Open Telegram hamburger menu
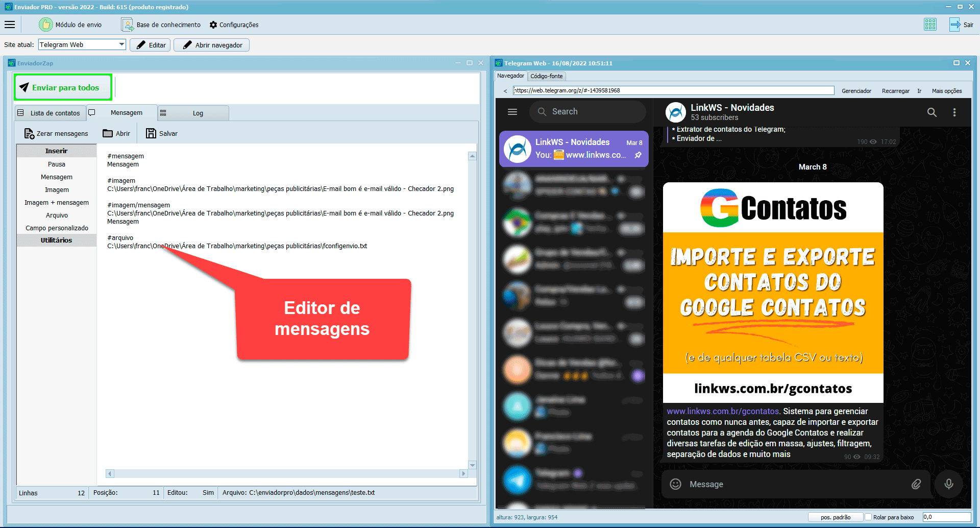The height and width of the screenshot is (528, 980). click(512, 112)
